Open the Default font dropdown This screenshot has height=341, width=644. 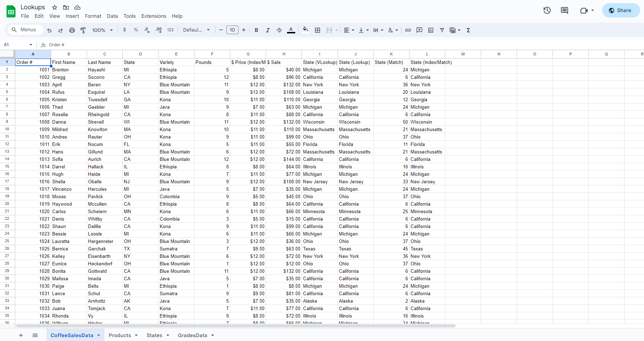tap(197, 30)
